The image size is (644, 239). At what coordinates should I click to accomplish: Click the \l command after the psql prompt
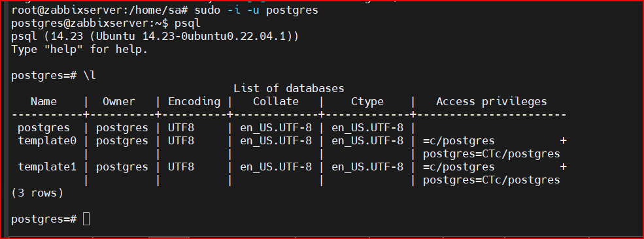(x=90, y=76)
